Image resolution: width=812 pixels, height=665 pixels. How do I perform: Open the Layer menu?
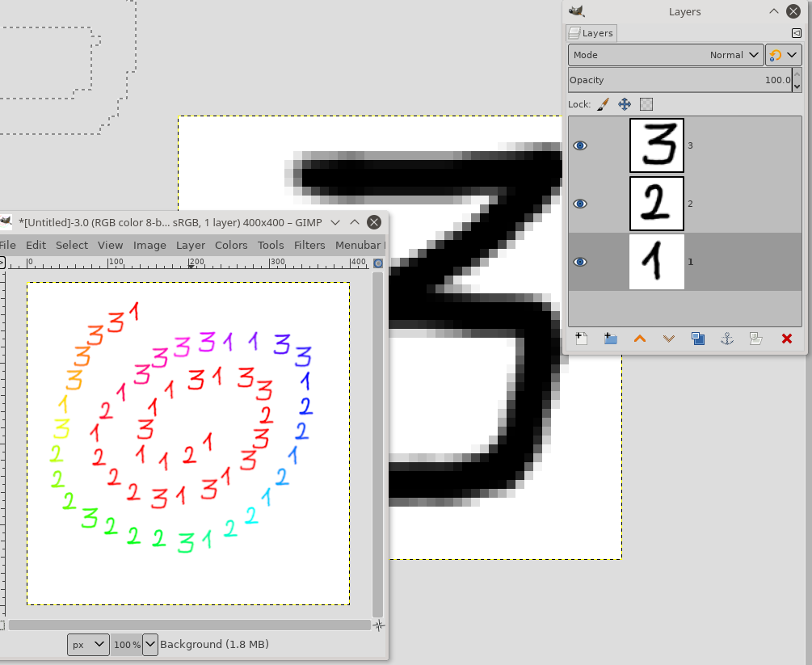coord(191,245)
